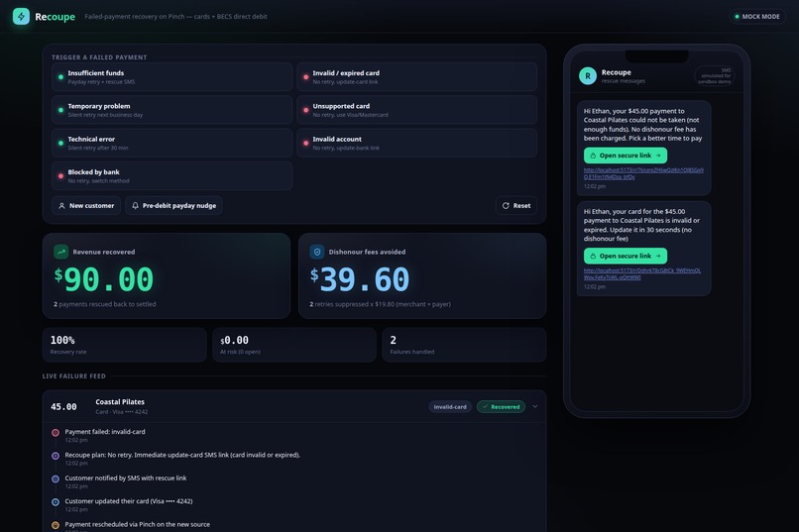Click 'Payment rescheduled via Pinch' timeline text
This screenshot has width=799, height=532.
pos(137,524)
